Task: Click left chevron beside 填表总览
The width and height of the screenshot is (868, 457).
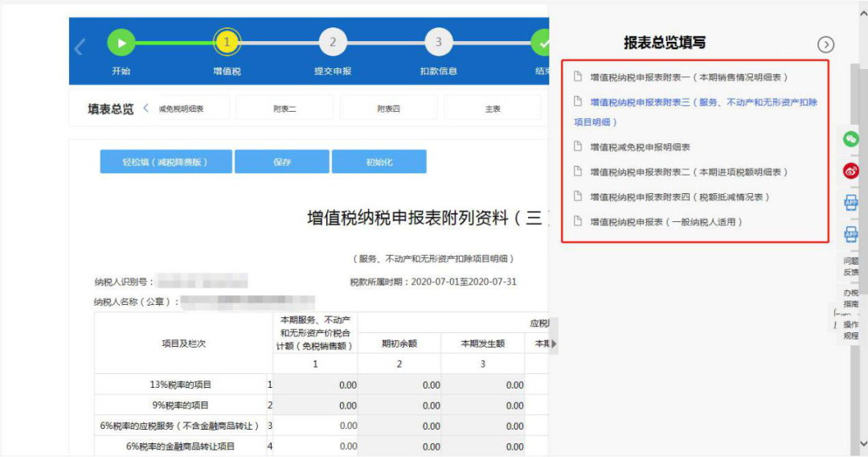Action: pyautogui.click(x=145, y=108)
